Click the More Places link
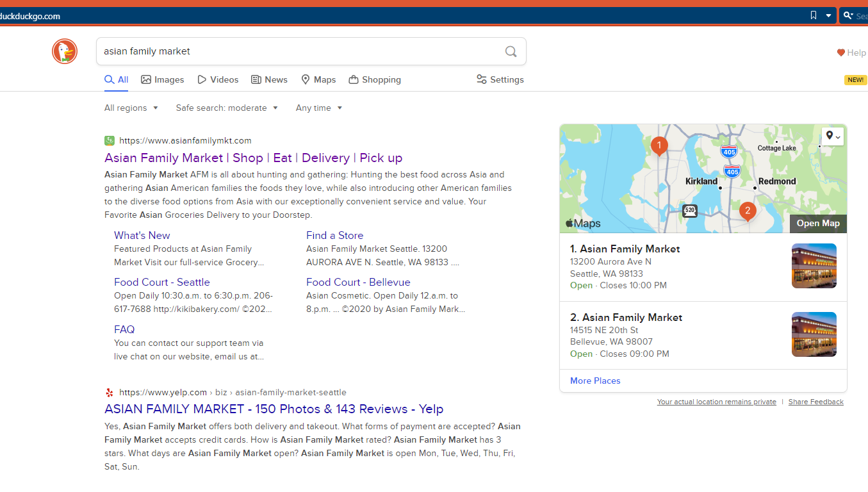Screen dimensions: 868x492 [595, 381]
